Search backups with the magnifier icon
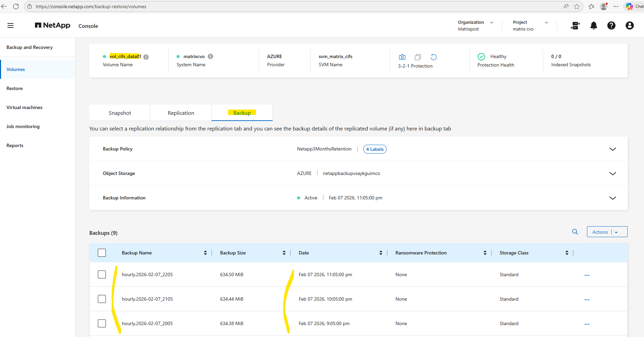The height and width of the screenshot is (337, 644). [575, 232]
